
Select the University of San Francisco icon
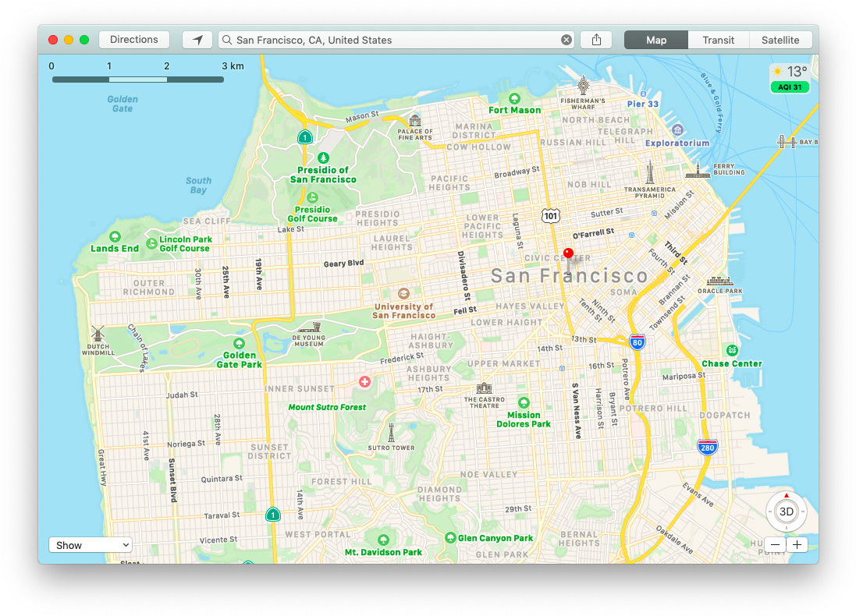tap(403, 293)
